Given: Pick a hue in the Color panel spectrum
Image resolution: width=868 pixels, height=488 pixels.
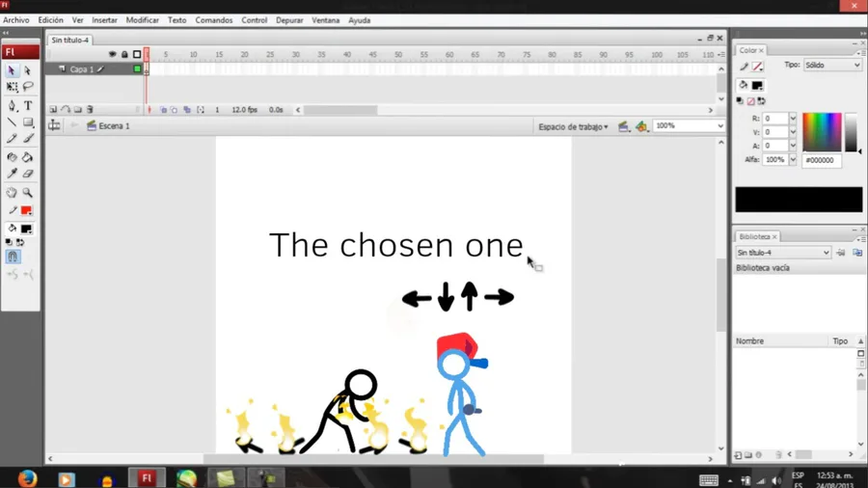Looking at the screenshot, I should coord(822,132).
